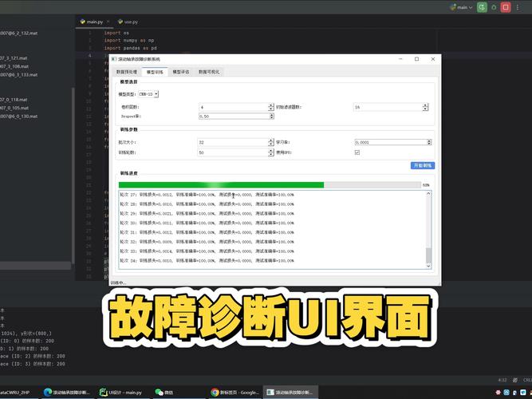Open the Edge browser taskbar item
This screenshot has height=399, width=532.
point(66,392)
